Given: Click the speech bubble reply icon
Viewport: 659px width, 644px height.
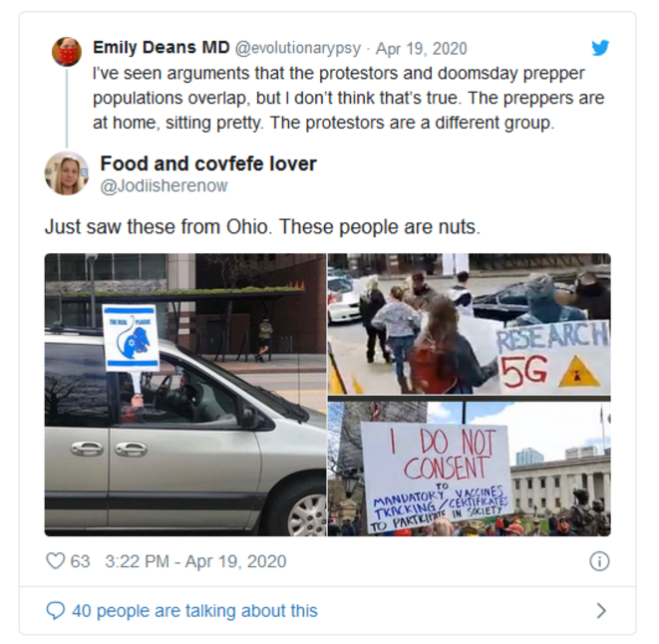Looking at the screenshot, I should click(x=56, y=611).
